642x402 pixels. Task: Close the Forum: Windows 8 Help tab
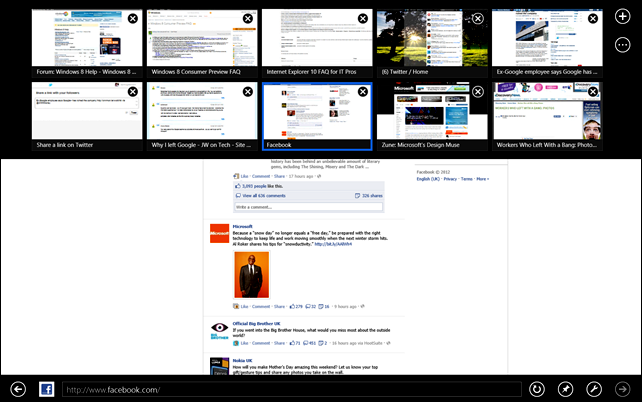(133, 18)
